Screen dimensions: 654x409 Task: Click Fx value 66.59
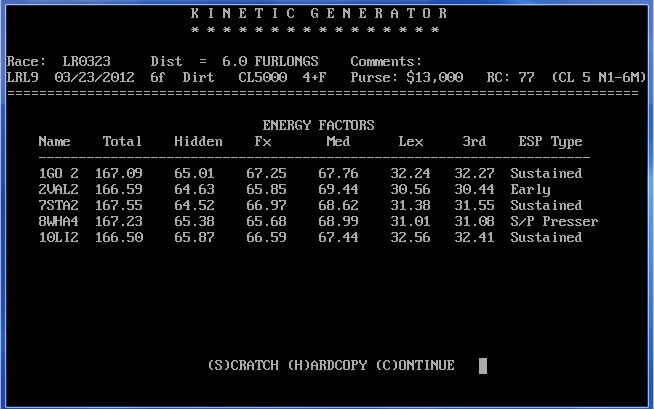[267, 237]
